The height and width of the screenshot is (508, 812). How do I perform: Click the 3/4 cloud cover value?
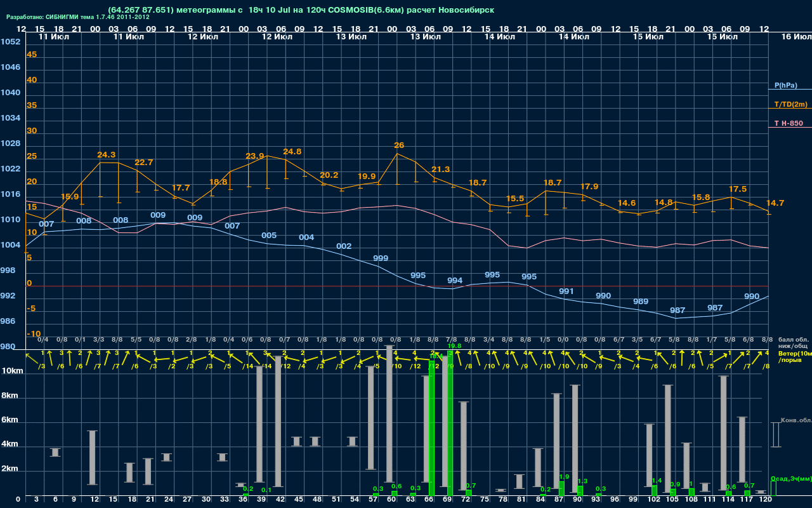pos(488,340)
